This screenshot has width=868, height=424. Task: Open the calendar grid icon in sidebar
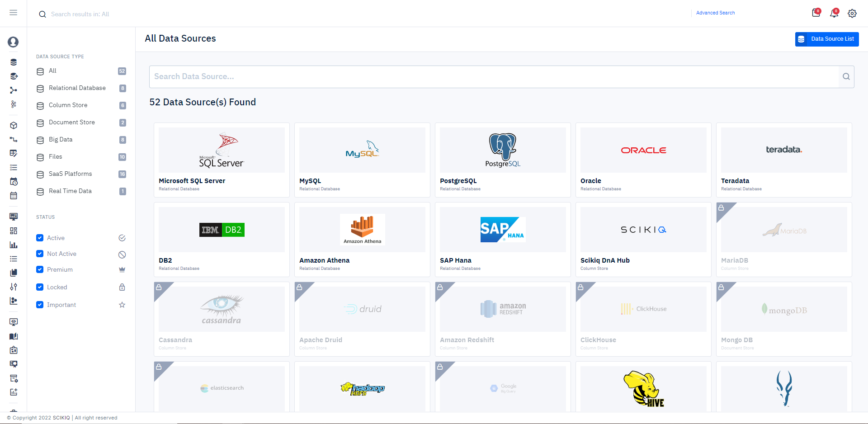point(14,196)
